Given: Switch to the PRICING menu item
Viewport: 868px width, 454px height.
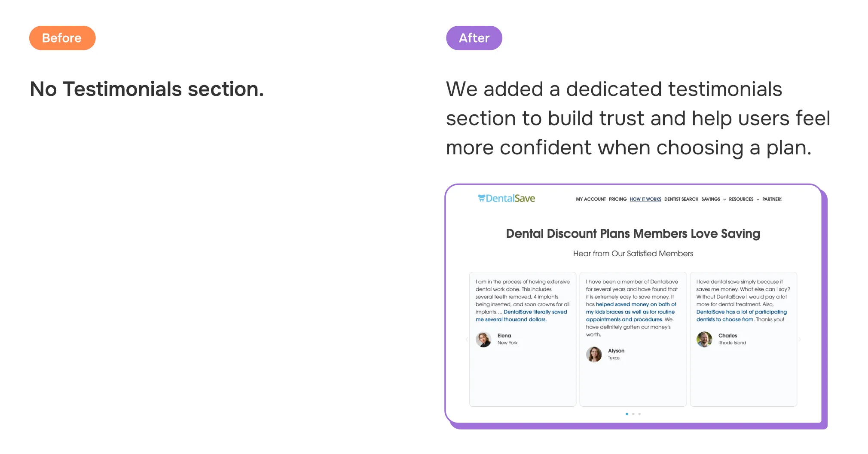Looking at the screenshot, I should pyautogui.click(x=617, y=199).
